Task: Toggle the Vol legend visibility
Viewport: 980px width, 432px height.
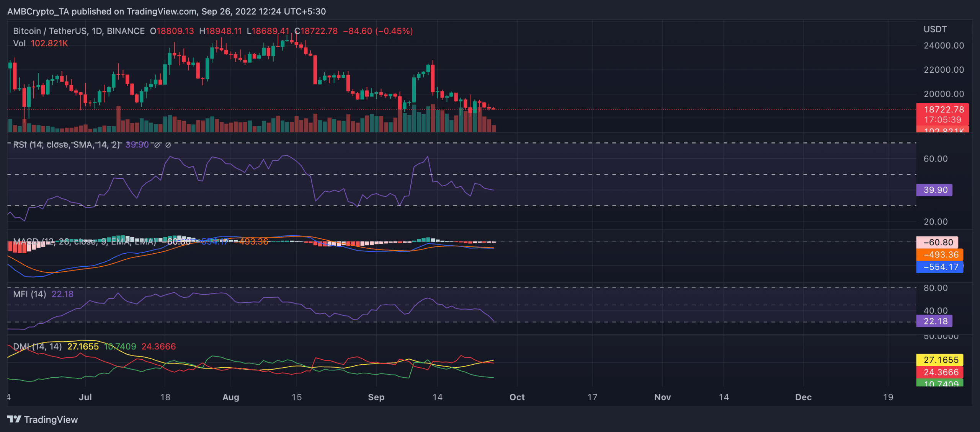Action: click(19, 43)
